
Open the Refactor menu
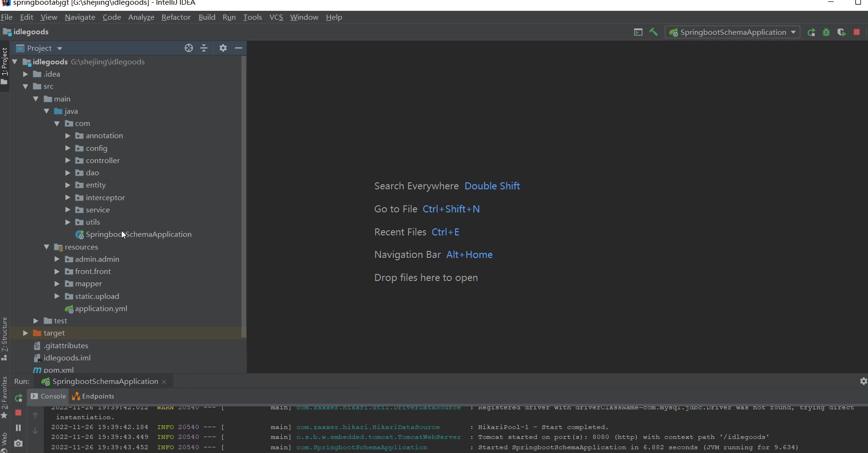pyautogui.click(x=176, y=17)
